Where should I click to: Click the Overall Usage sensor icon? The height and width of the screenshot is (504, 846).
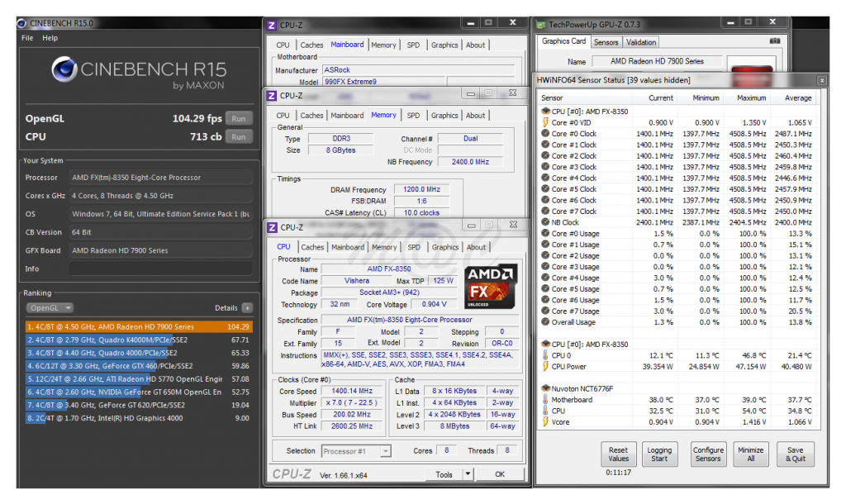click(545, 322)
